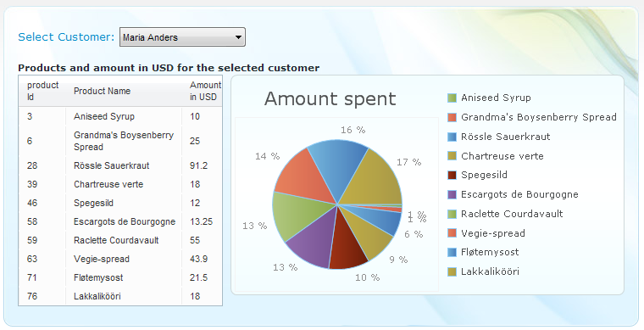
Task: Click the amount value 21.5
Action: [x=198, y=277]
